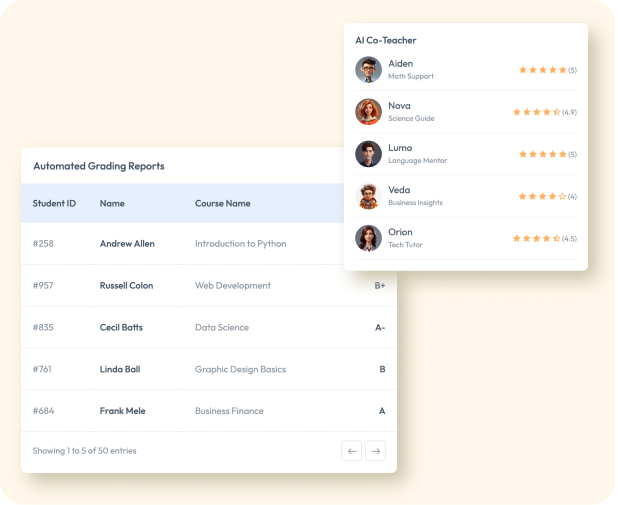This screenshot has height=505, width=618.
Task: Click Nova's avatar icon
Action: [x=368, y=112]
